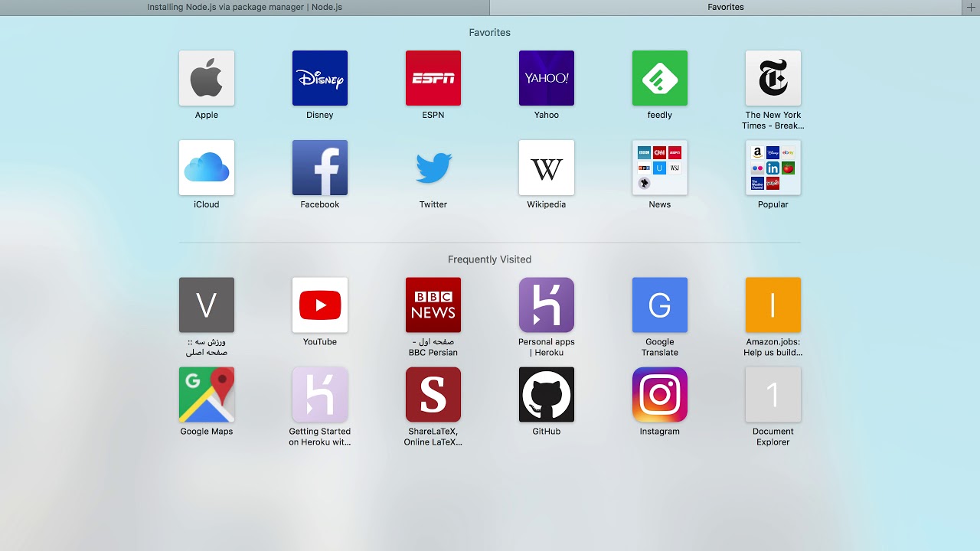980x551 pixels.
Task: Click the "Apple" label text
Action: click(207, 115)
